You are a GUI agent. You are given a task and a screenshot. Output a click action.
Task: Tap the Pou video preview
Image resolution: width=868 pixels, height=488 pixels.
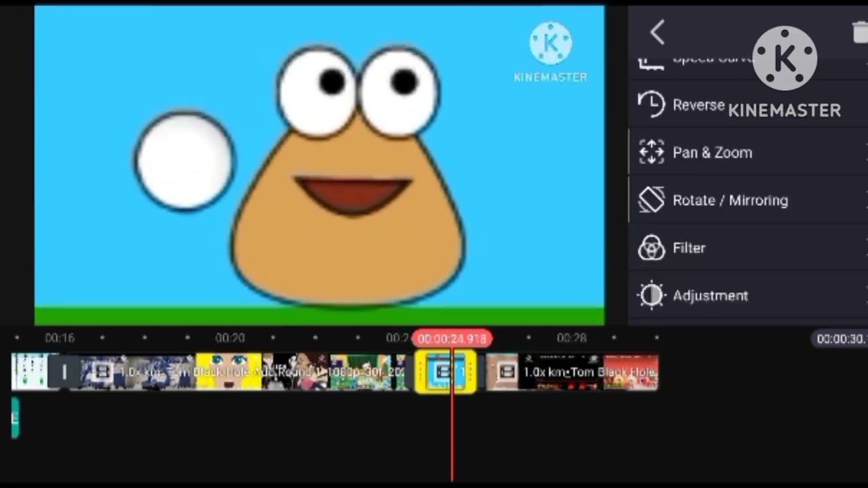pos(319,165)
